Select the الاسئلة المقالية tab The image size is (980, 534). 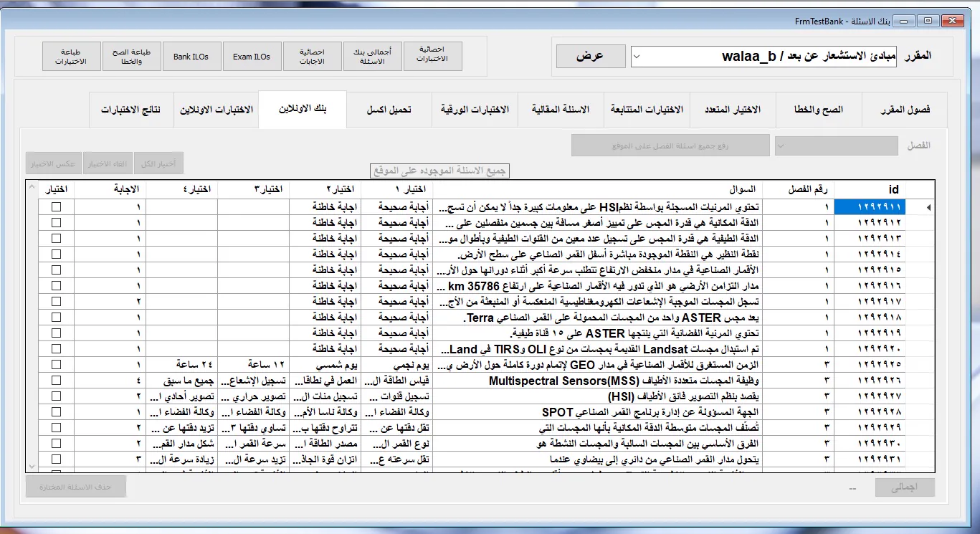(561, 110)
